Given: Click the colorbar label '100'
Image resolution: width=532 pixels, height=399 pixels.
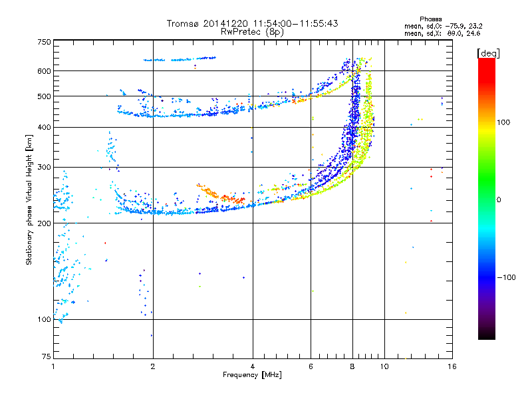Looking at the screenshot, I should coord(503,122).
